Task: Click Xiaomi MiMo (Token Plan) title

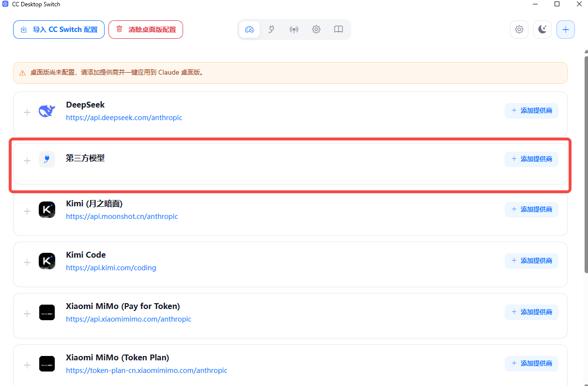Action: point(118,357)
